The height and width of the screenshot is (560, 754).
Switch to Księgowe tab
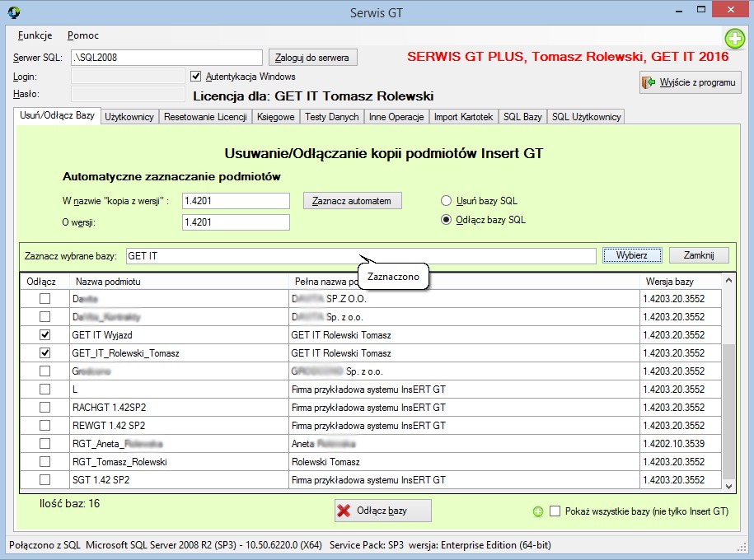275,117
